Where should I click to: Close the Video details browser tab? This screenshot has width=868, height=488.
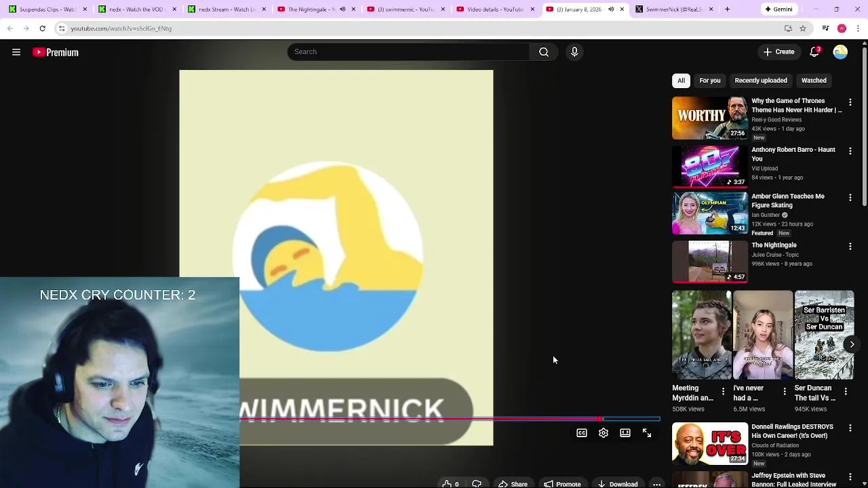click(532, 9)
